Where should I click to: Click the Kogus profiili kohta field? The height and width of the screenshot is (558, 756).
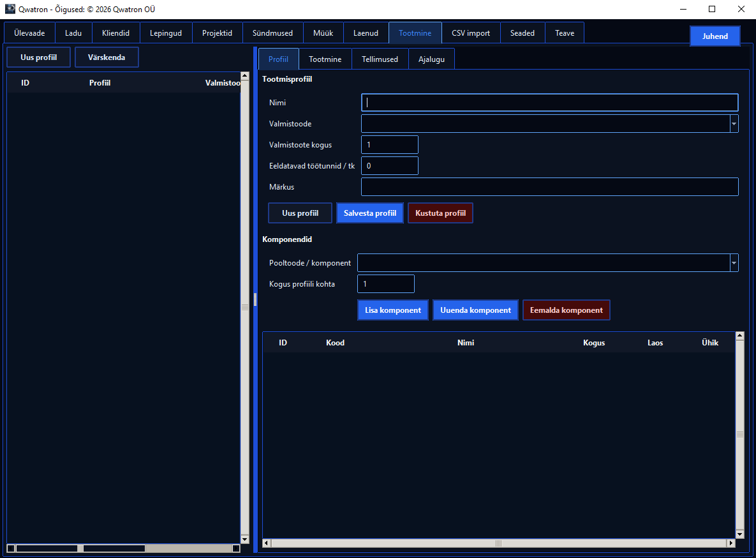click(x=386, y=284)
